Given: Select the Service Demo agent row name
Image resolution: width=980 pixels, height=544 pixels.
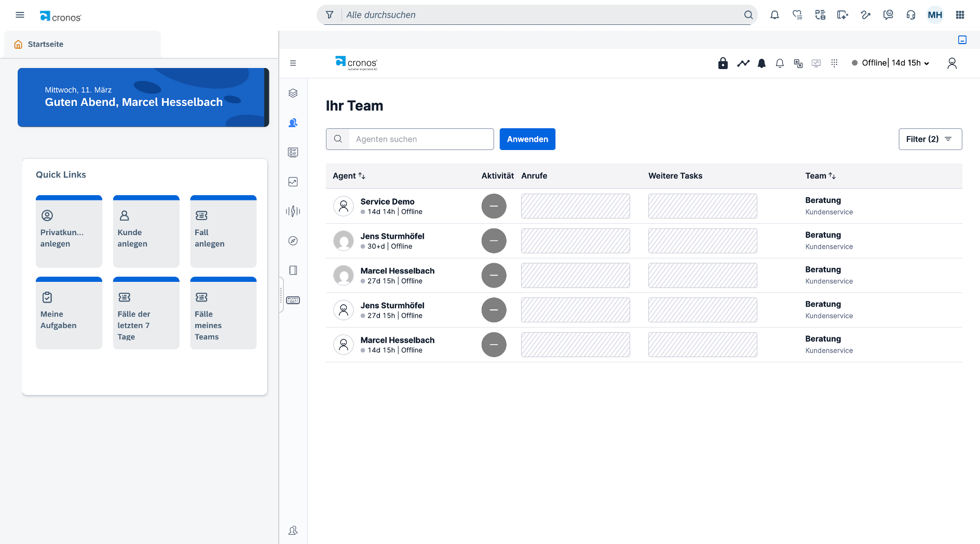Looking at the screenshot, I should pyautogui.click(x=387, y=201).
